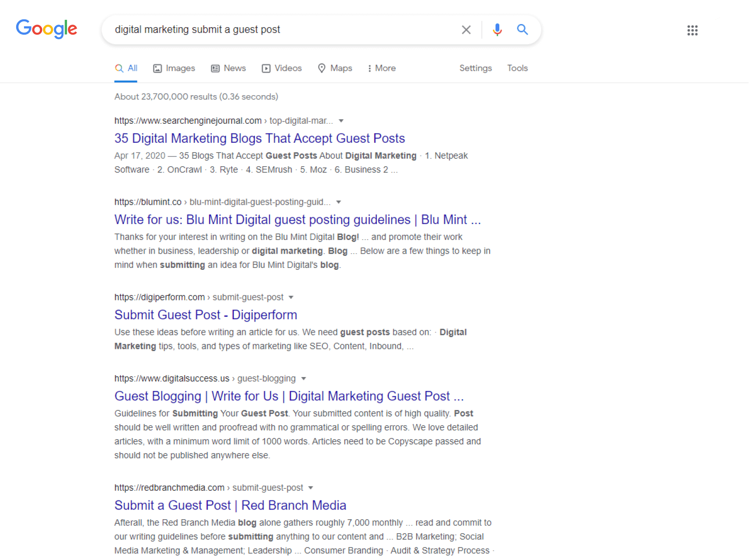Click the snippet line starting 'Thanks for your interest in writing'
The width and height of the screenshot is (749, 560).
(x=289, y=237)
